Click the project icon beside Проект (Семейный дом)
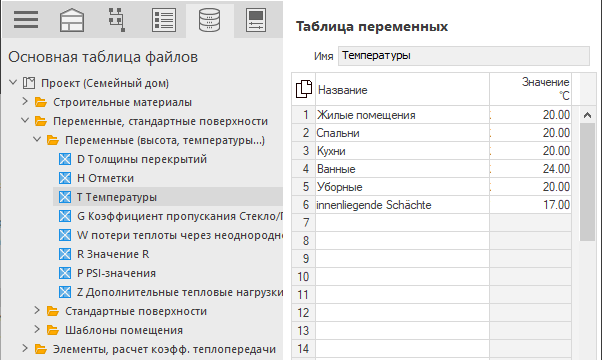 point(29,83)
